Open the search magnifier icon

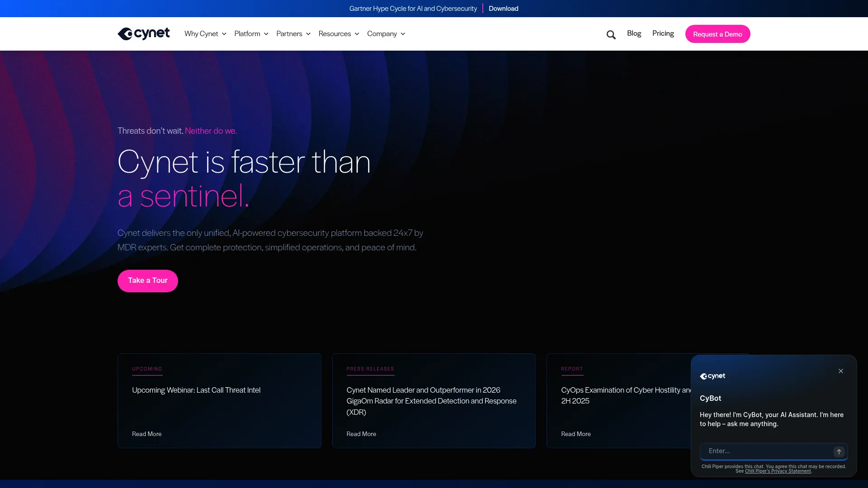[x=611, y=35]
